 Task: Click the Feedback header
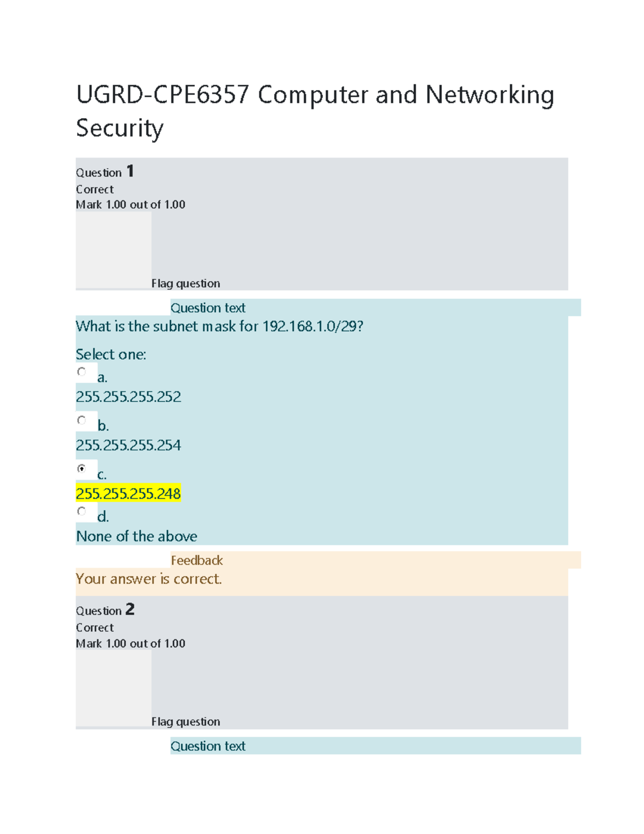(x=196, y=560)
